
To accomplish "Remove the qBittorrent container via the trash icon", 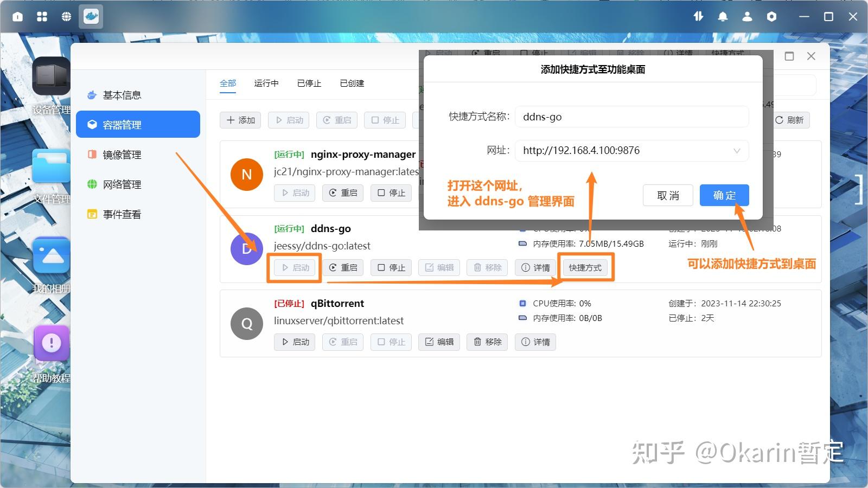I will point(487,342).
